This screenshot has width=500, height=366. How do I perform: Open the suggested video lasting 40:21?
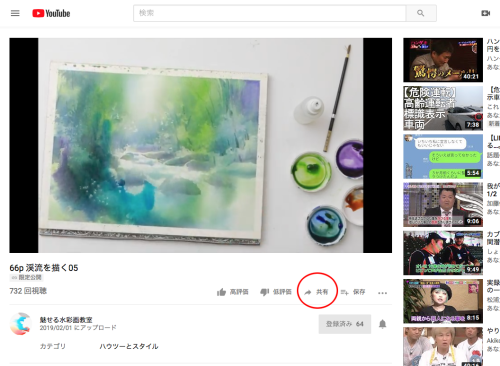pos(443,60)
